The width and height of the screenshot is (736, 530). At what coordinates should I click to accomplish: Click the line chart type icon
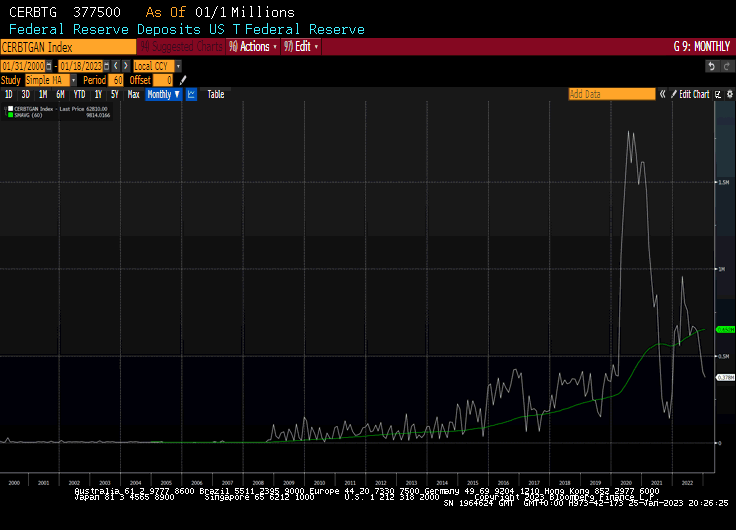tap(191, 94)
